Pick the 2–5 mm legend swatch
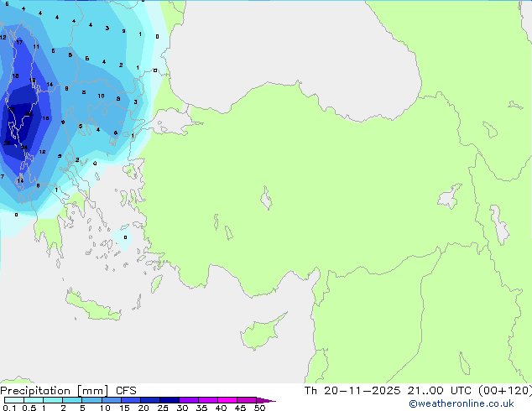This screenshot has width=532, height=411. (x=72, y=400)
